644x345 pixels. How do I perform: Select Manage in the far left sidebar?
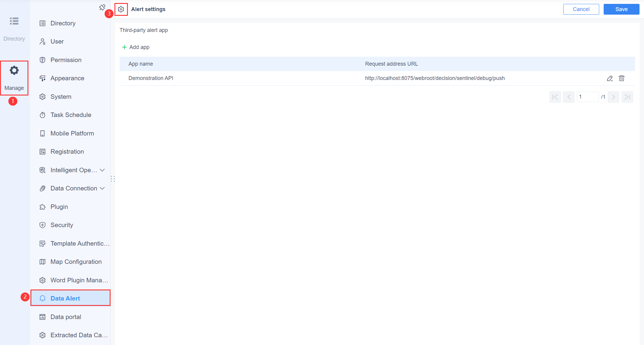(x=14, y=77)
